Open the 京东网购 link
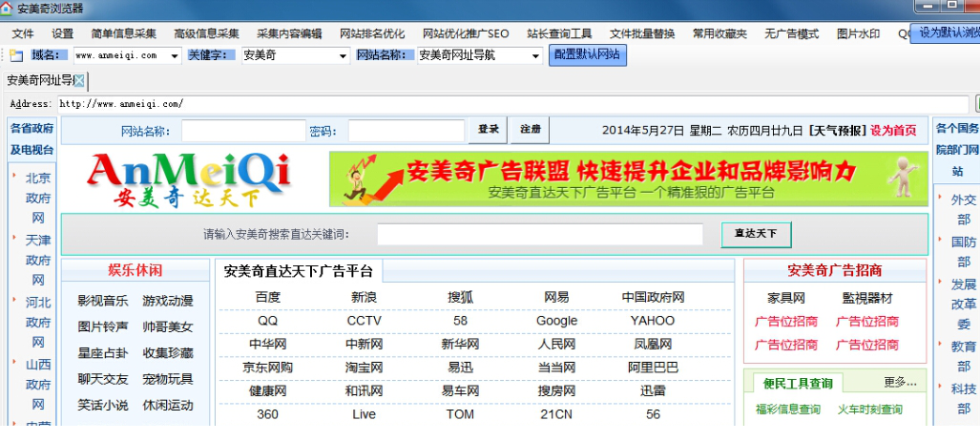Viewport: 980px width, 442px height. click(x=267, y=368)
